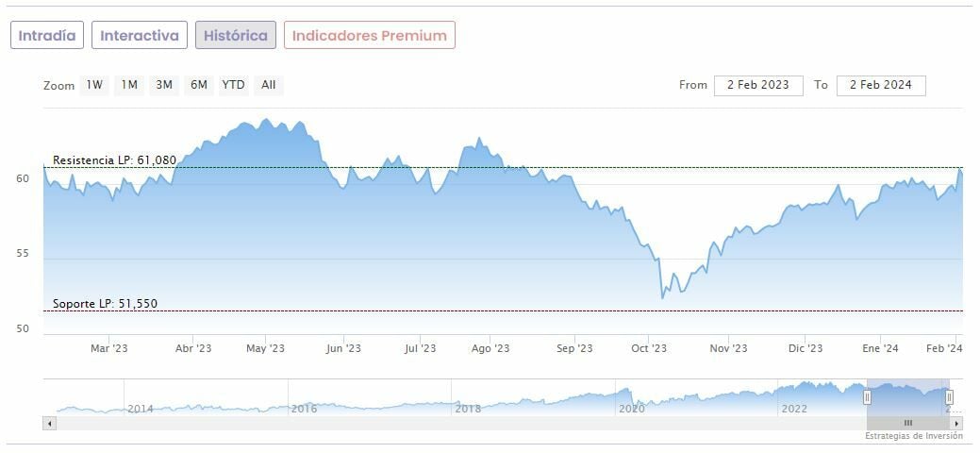Screen dimensions: 980x453
Task: Choose the 3M zoom range
Action: tap(164, 85)
